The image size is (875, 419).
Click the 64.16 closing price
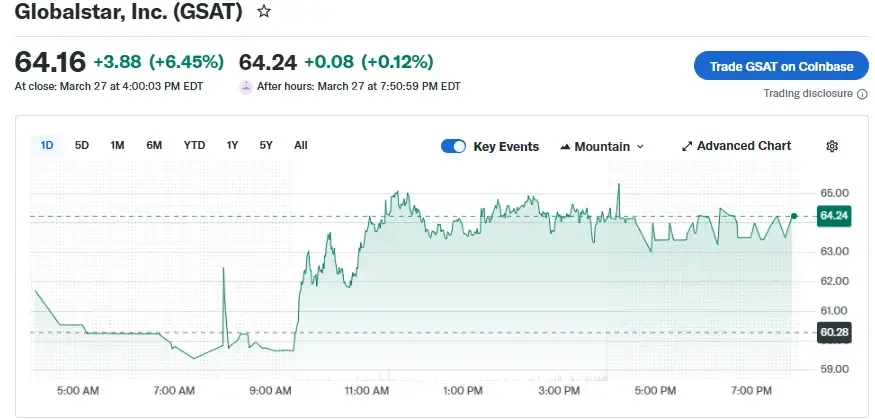[50, 61]
